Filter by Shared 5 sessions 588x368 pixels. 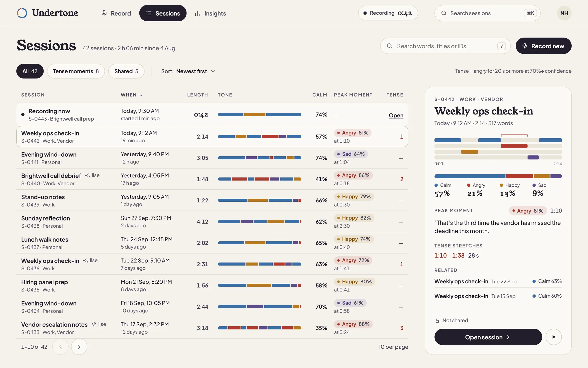126,71
